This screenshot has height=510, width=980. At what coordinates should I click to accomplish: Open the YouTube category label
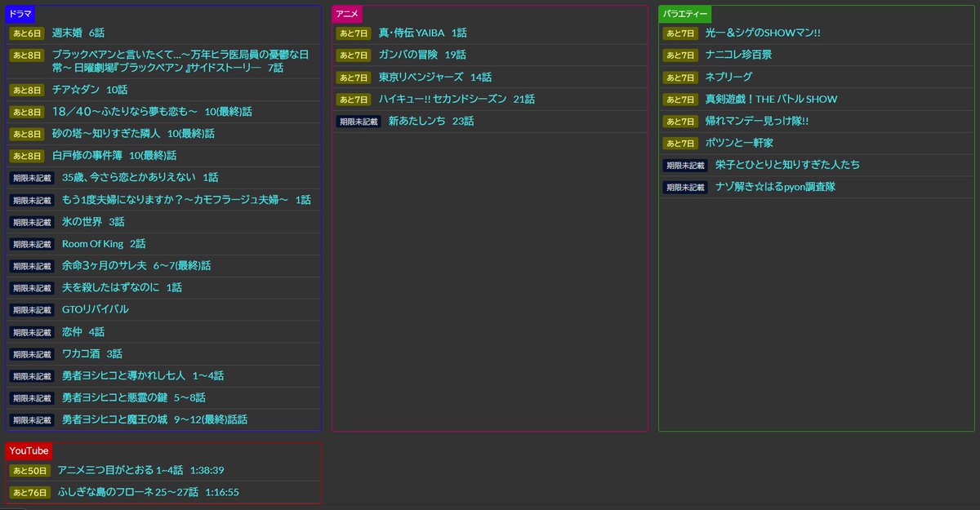[x=29, y=451]
